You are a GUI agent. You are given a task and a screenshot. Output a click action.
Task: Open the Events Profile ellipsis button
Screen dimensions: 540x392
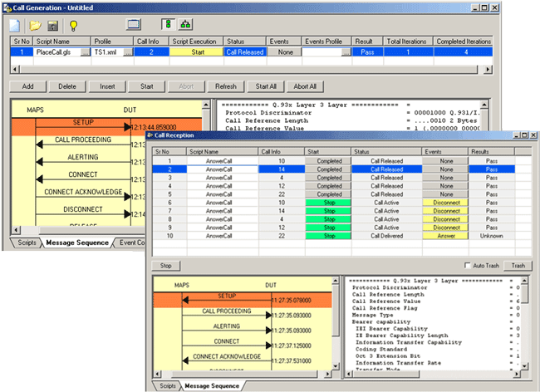click(346, 52)
